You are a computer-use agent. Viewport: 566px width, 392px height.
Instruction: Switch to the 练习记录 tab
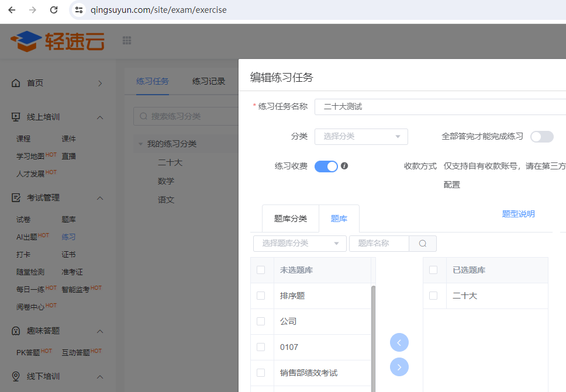coord(209,81)
